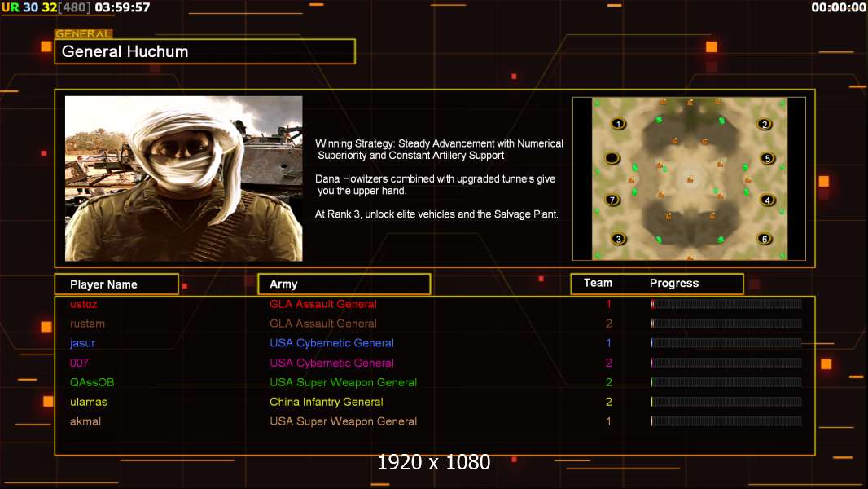Click the Rank 3 Salvage Plant tip

point(436,214)
